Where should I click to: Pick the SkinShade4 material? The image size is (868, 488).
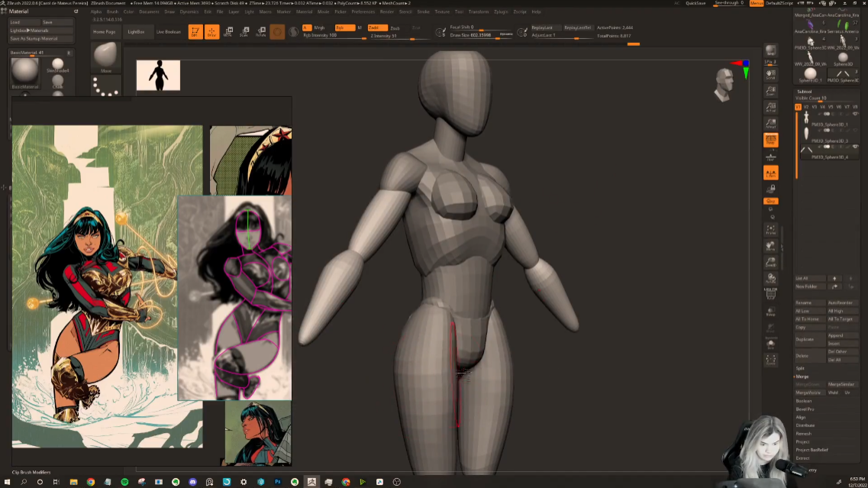tap(57, 65)
